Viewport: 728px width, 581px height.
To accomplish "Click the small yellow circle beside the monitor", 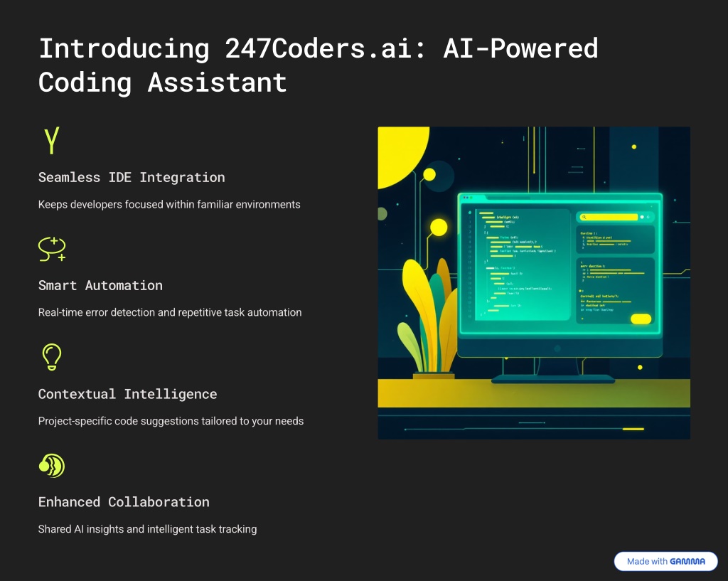I will [439, 228].
